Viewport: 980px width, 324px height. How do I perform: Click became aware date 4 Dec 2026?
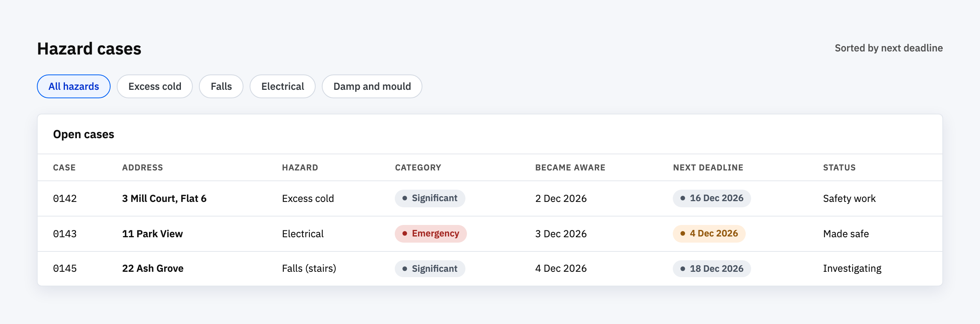coord(561,268)
